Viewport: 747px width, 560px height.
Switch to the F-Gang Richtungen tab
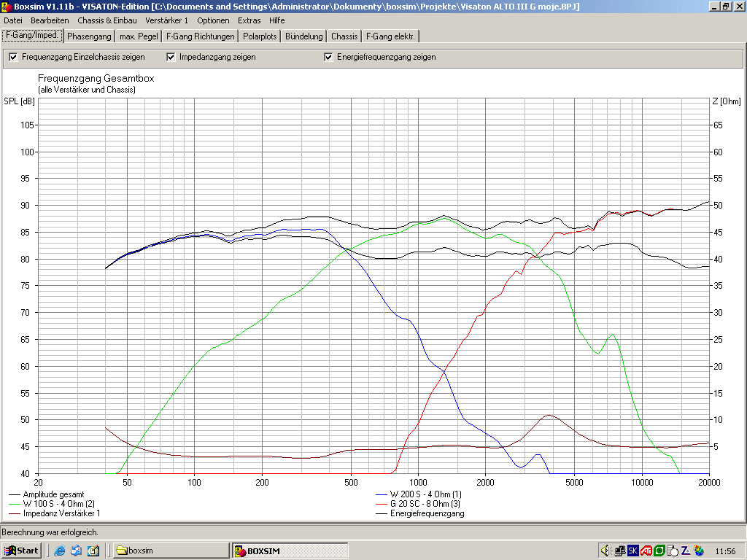coord(201,36)
